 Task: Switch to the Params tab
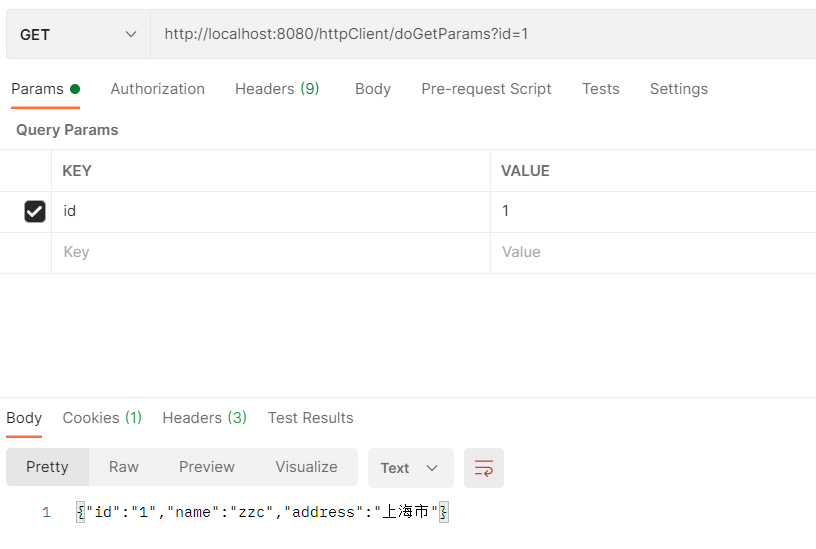point(45,89)
